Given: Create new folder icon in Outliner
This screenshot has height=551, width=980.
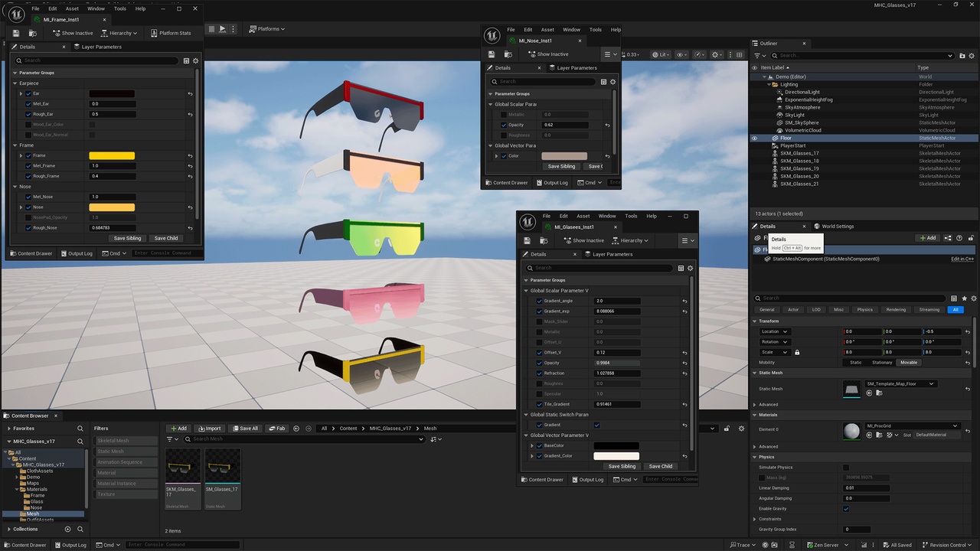Looking at the screenshot, I should pos(962,55).
